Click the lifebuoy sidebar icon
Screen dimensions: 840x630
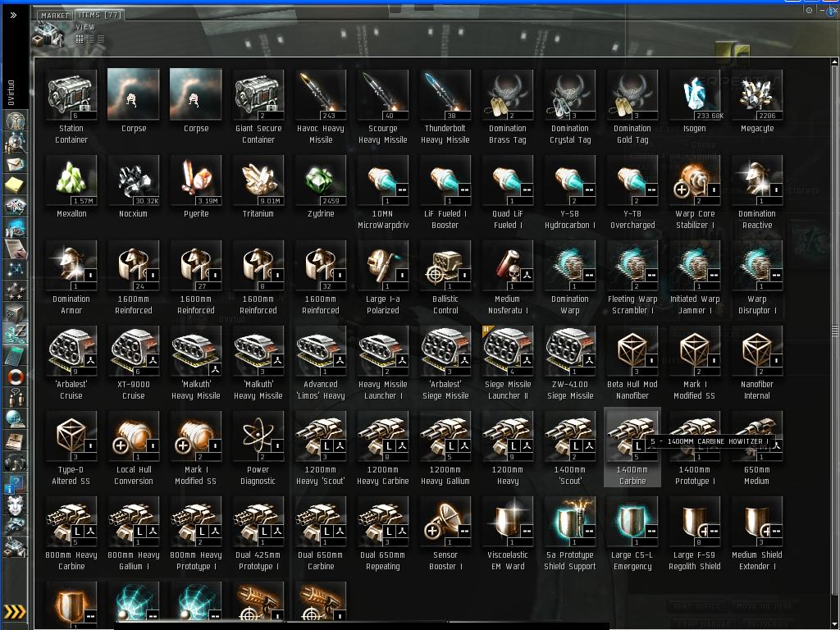[15, 376]
